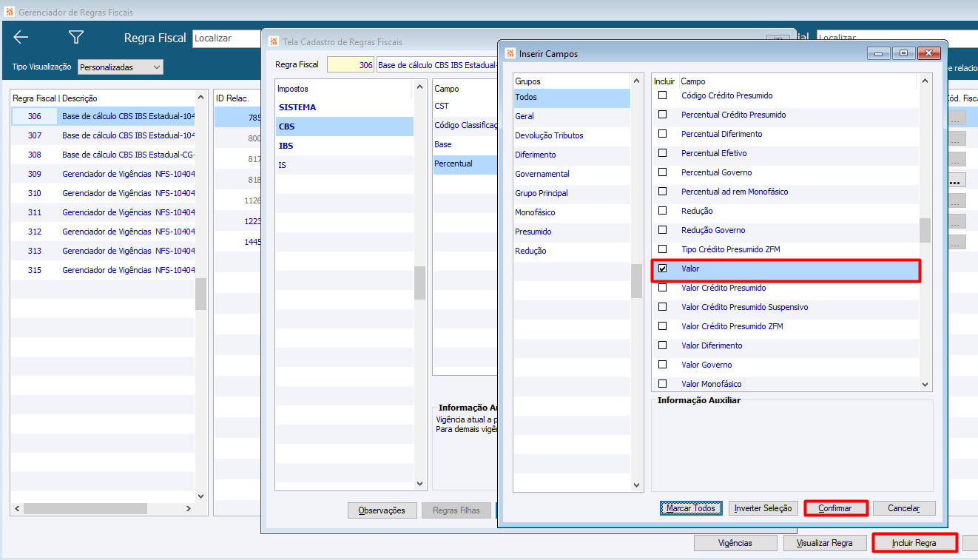978x560 pixels.
Task: Select rule row 309 Gerenciador de Vigências
Action: [103, 174]
